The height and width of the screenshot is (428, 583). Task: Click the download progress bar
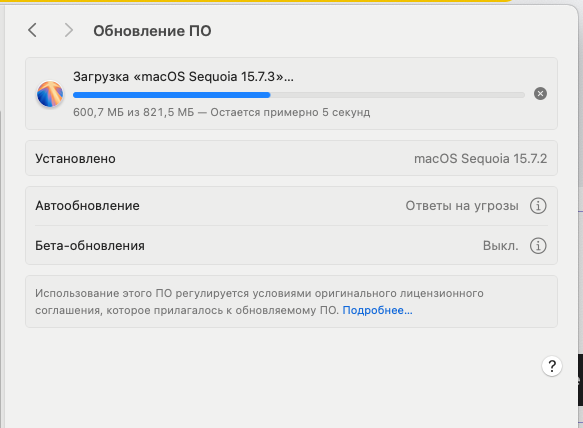[x=299, y=95]
